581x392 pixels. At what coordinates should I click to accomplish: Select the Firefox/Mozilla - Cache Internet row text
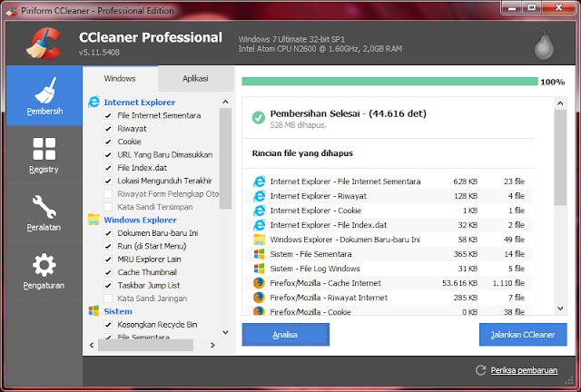pos(325,283)
